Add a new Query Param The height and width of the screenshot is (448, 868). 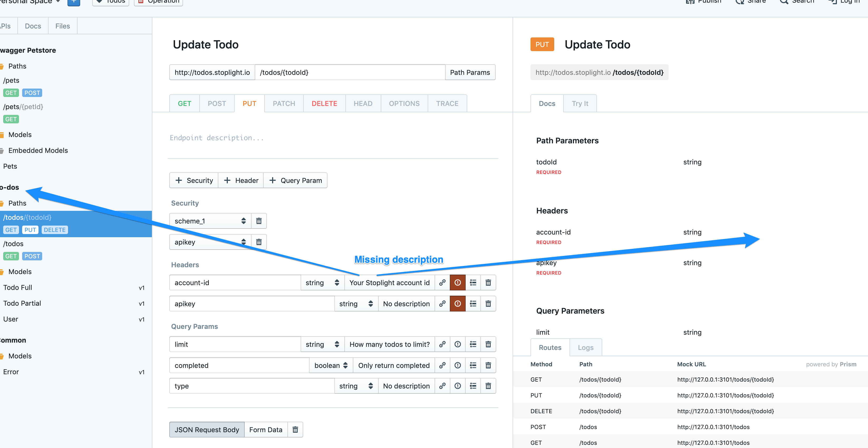pyautogui.click(x=296, y=181)
